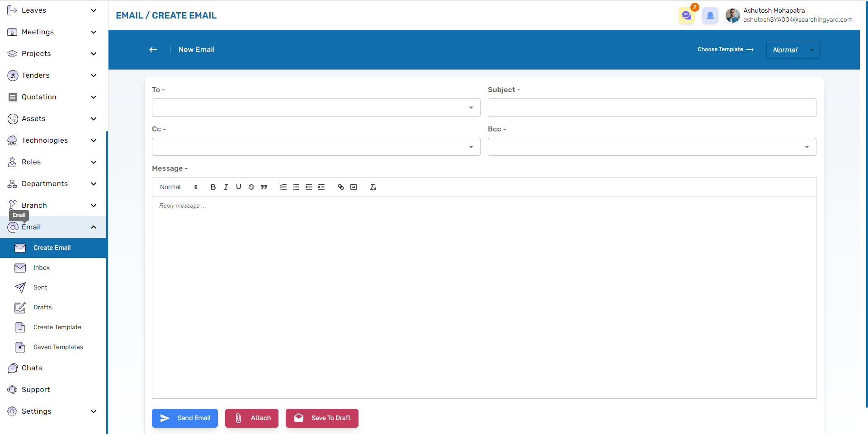Viewport: 868px width, 434px height.
Task: Toggle italic text formatting
Action: pos(226,187)
